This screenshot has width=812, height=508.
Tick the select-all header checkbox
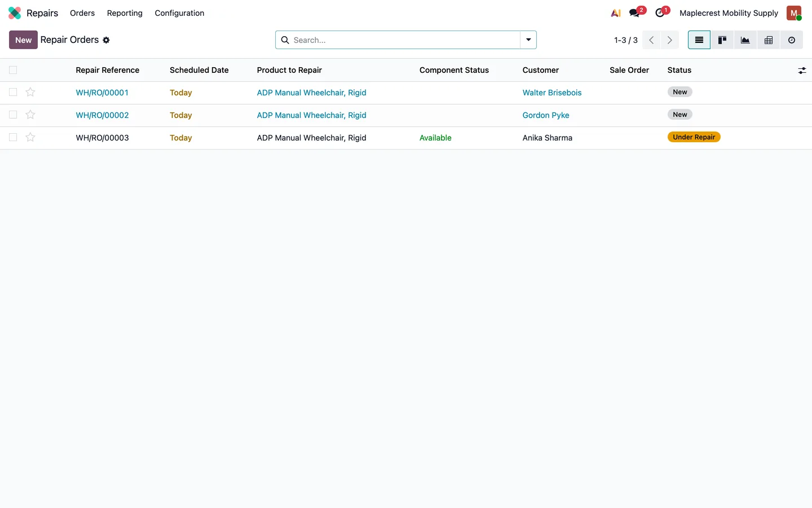point(13,70)
